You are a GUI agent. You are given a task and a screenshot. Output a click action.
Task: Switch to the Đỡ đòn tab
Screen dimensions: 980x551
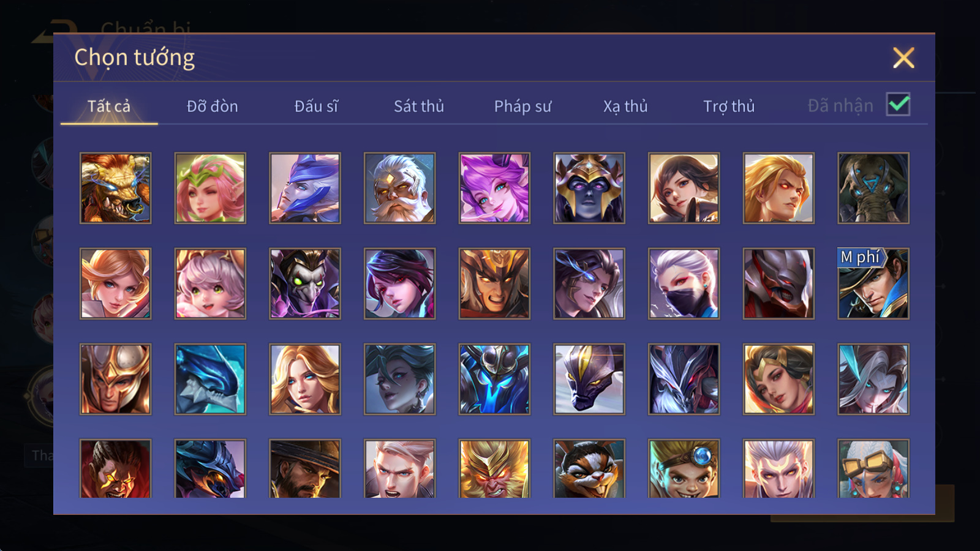pyautogui.click(x=212, y=107)
